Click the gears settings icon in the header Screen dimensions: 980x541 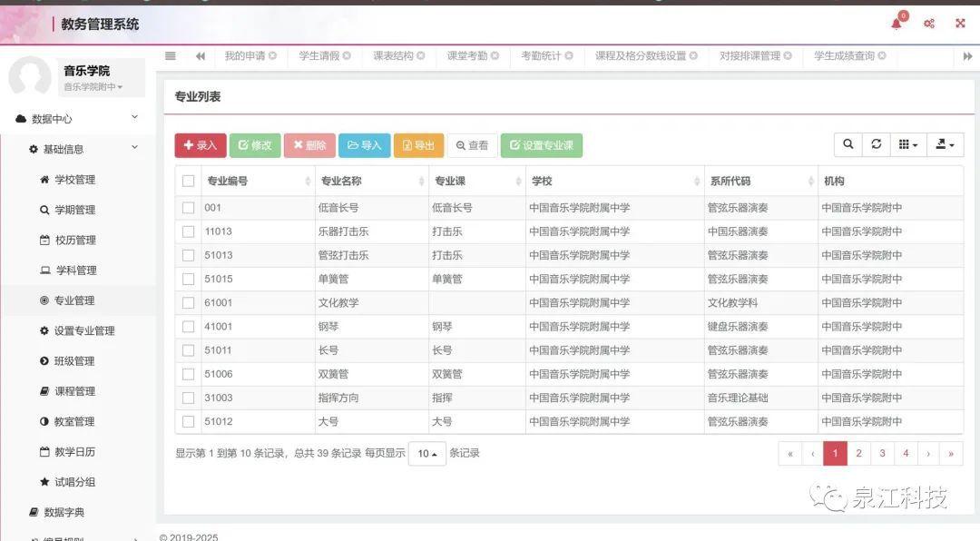click(x=928, y=23)
